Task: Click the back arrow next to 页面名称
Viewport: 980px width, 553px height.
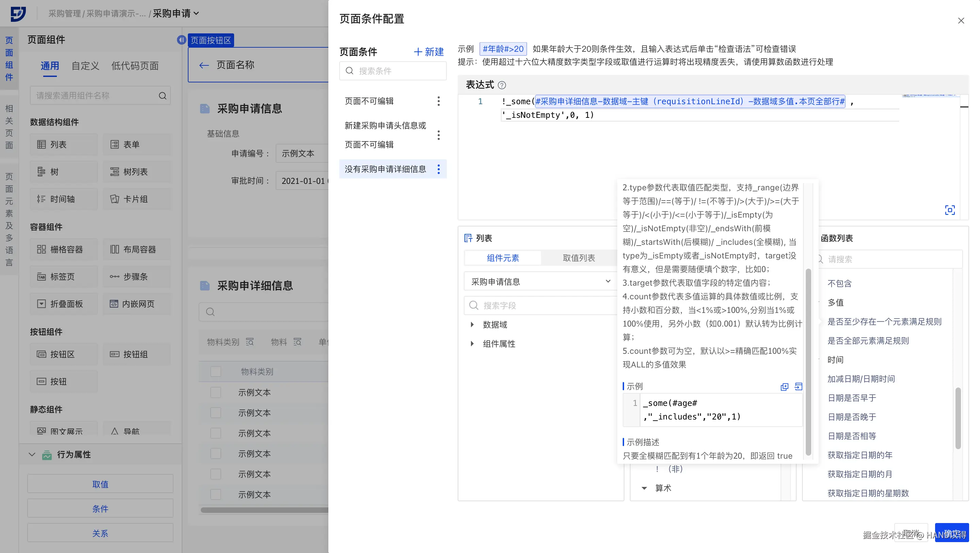Action: (x=204, y=65)
